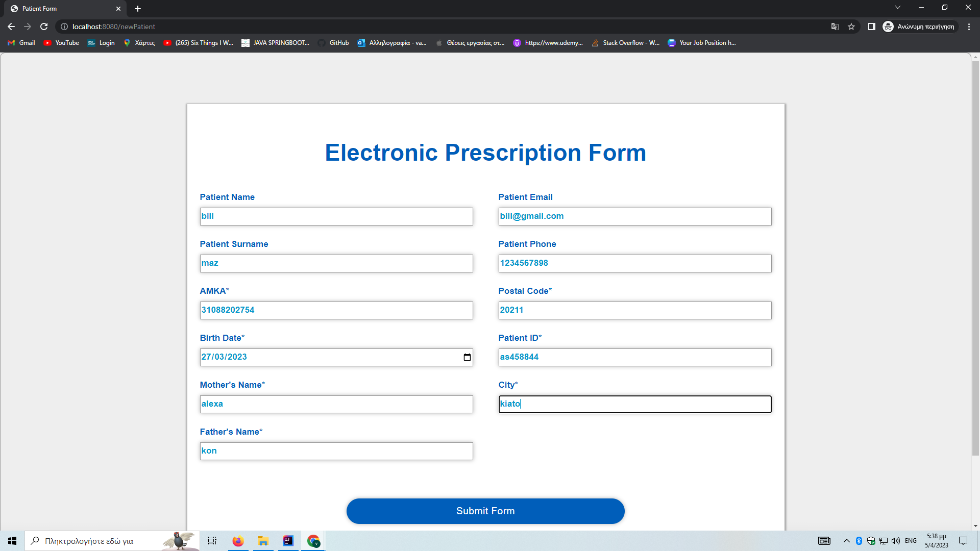Open the Χάρτες bookmark
Viewport: 980px width, 551px height.
[x=139, y=43]
